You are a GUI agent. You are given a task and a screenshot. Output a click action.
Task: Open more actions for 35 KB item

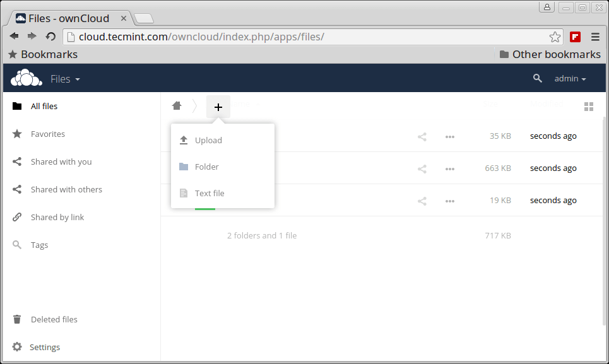coord(450,137)
